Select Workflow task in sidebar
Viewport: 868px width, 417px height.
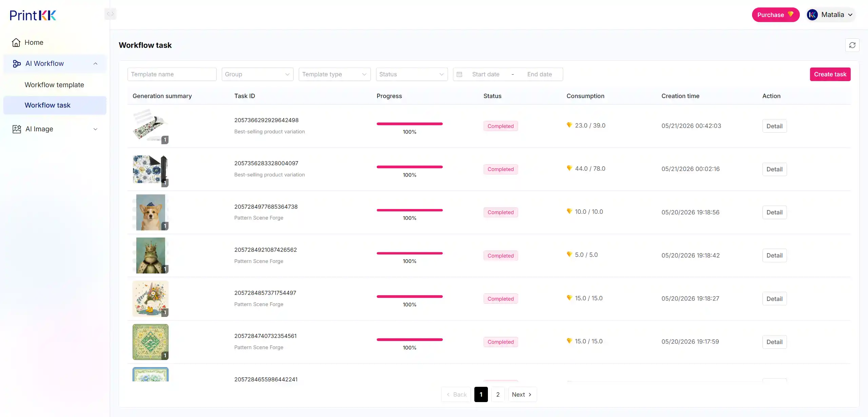click(x=55, y=105)
